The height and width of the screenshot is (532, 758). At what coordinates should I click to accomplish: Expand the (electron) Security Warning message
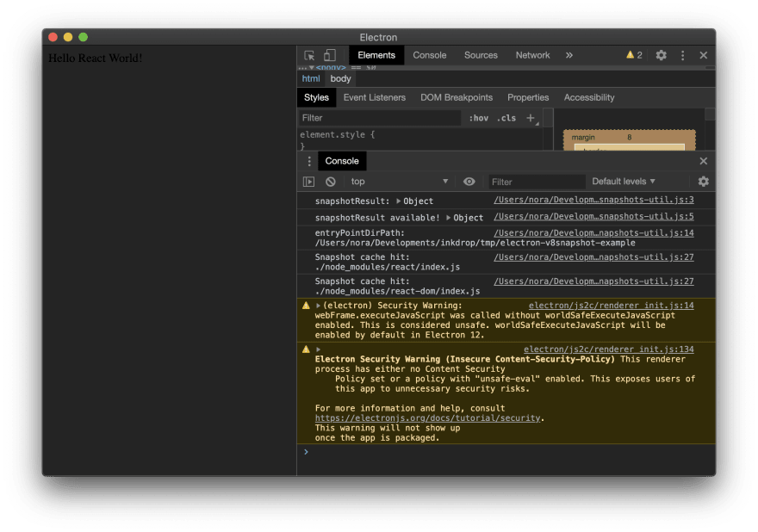(x=318, y=306)
